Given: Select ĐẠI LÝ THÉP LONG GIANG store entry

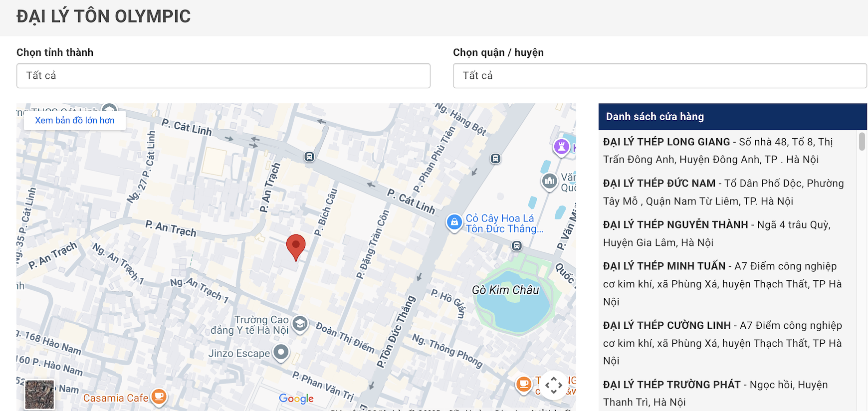Looking at the screenshot, I should [x=723, y=151].
